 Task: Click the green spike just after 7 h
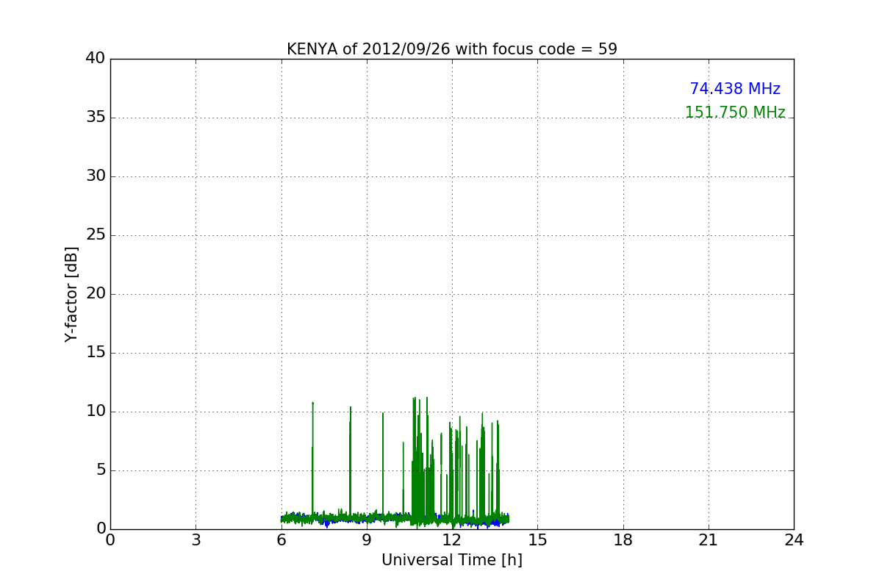coord(312,459)
